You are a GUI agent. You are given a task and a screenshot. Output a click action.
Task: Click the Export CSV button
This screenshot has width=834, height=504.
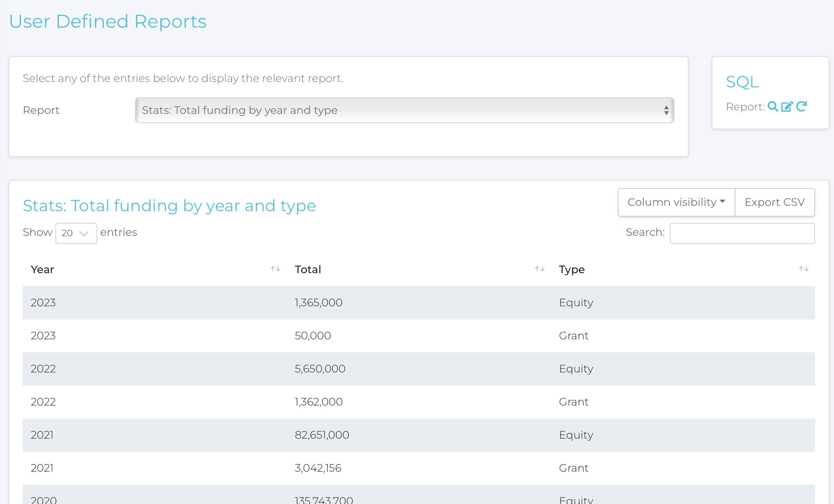(x=775, y=202)
